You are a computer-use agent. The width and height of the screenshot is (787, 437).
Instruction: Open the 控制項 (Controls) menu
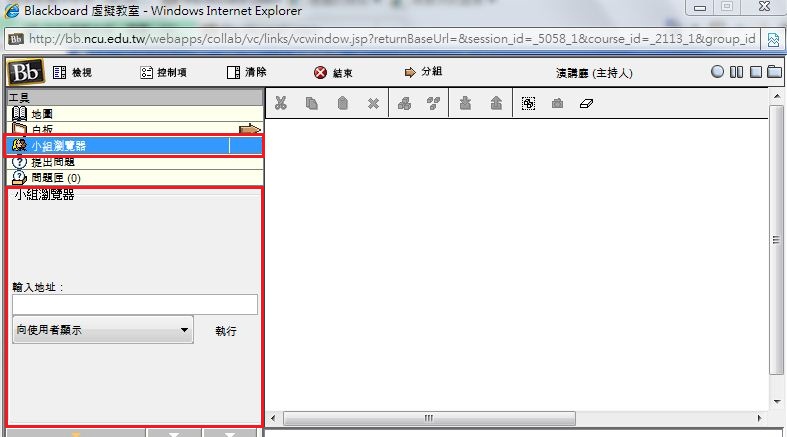click(x=163, y=73)
